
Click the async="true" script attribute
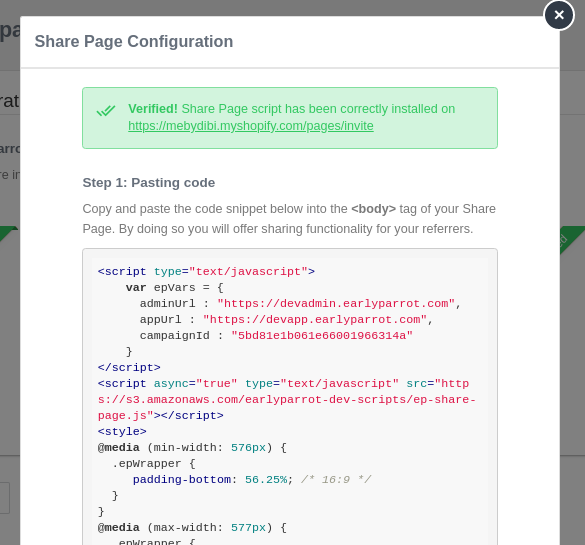point(195,384)
